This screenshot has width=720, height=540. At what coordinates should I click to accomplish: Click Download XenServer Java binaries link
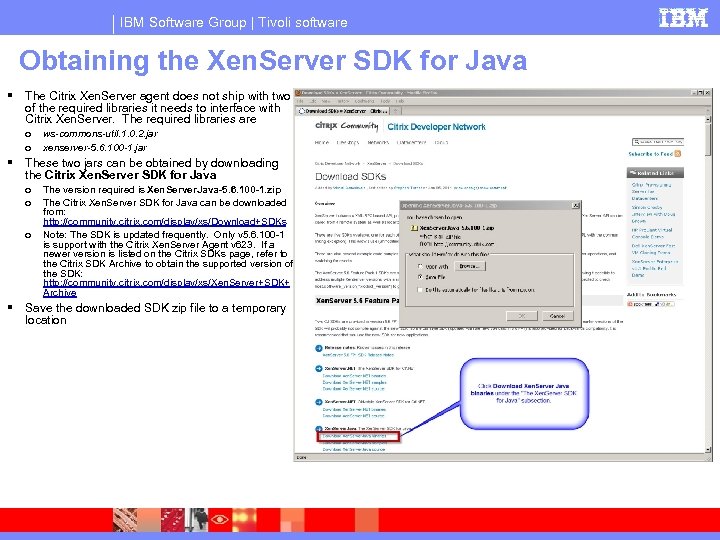(x=354, y=436)
